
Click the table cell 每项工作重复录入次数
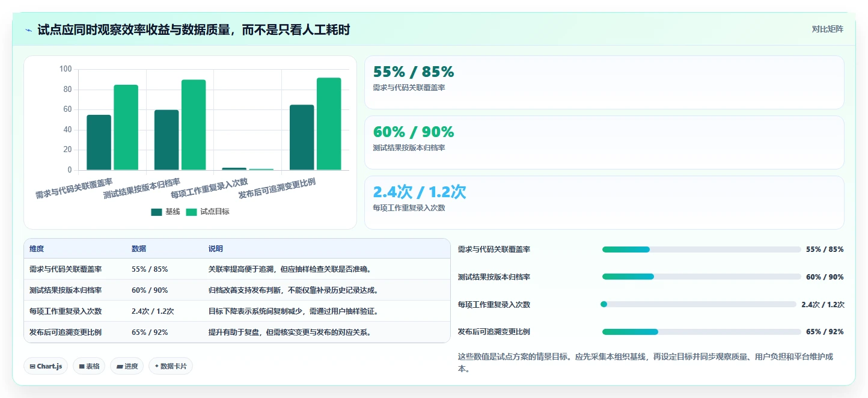(x=66, y=311)
